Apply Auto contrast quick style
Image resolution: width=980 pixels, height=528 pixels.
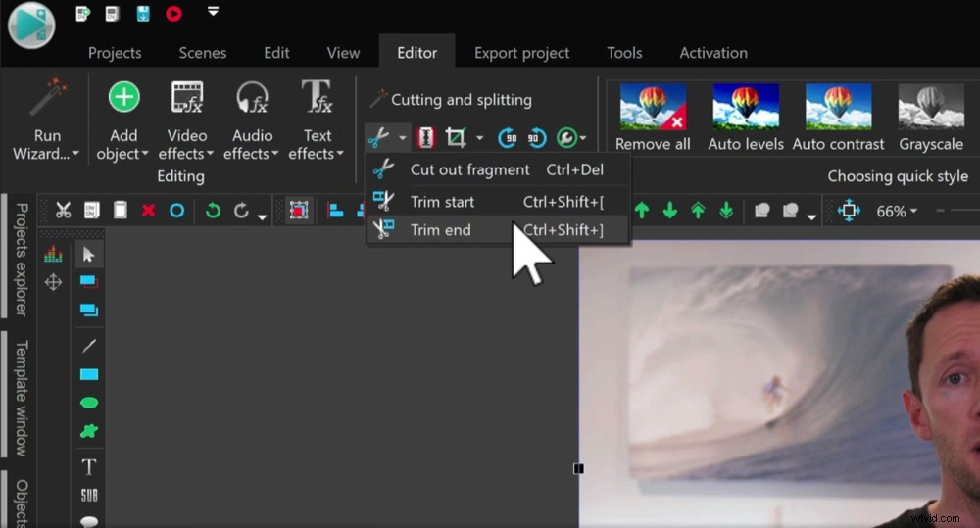pyautogui.click(x=838, y=119)
